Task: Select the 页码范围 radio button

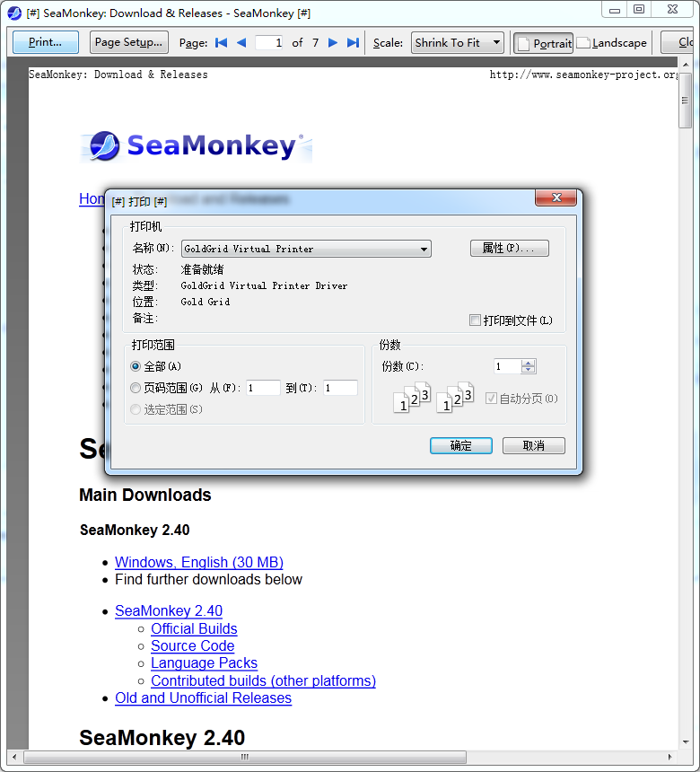Action: [136, 388]
